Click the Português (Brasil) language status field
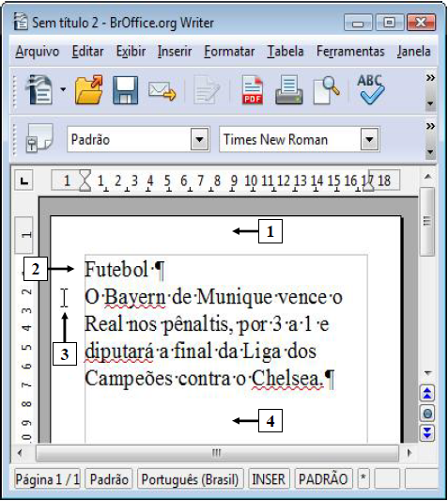 [191, 479]
